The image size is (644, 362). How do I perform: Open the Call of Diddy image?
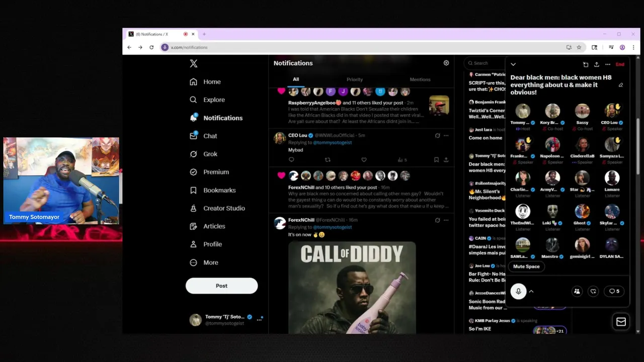(352, 288)
